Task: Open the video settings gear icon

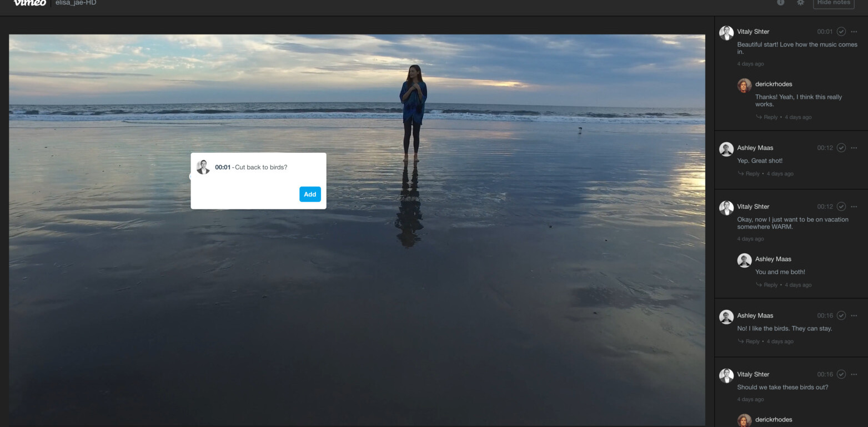Action: [x=800, y=3]
